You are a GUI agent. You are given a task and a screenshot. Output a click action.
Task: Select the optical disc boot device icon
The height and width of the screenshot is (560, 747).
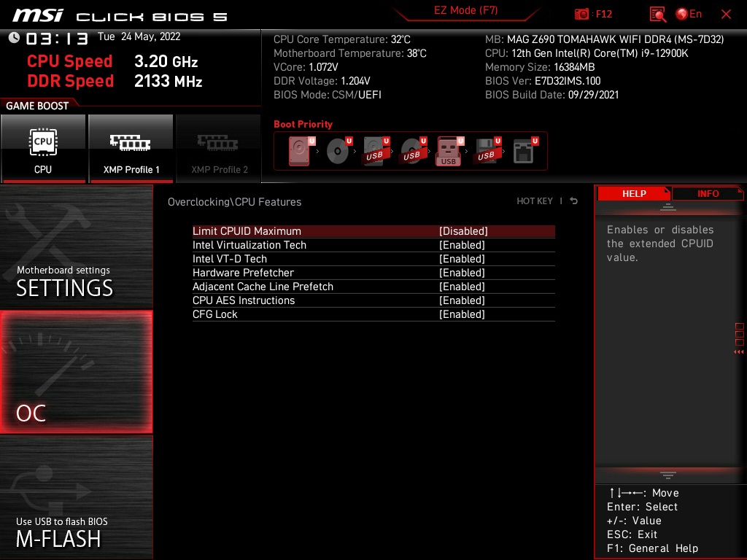tap(338, 151)
